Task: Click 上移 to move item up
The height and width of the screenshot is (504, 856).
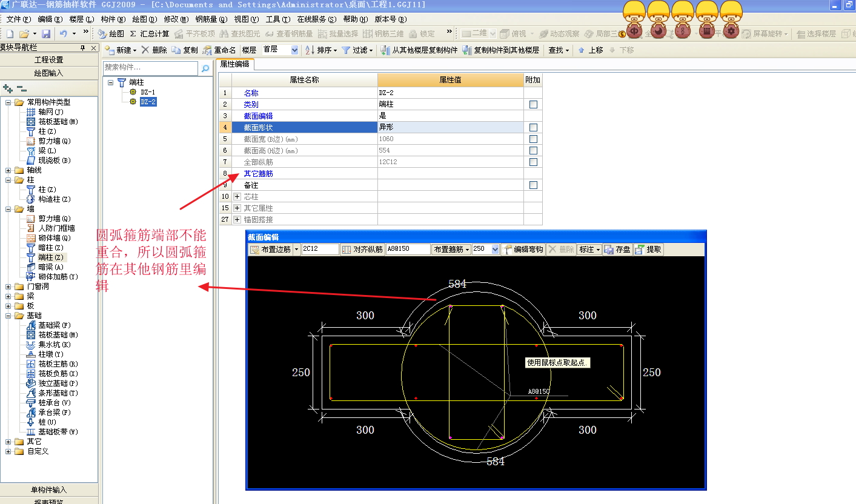Action: point(590,50)
